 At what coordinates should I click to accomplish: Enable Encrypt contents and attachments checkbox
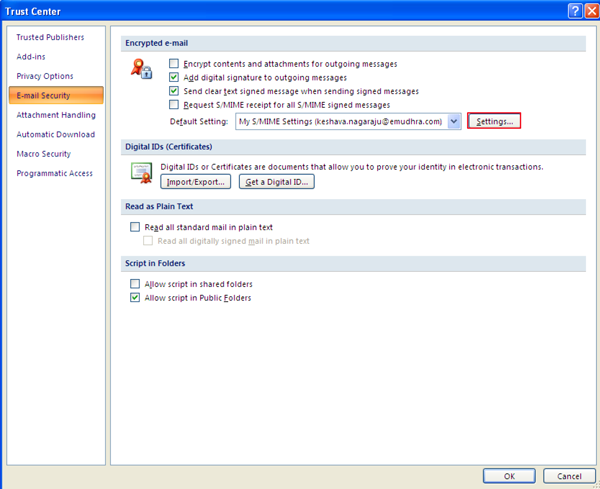click(x=174, y=64)
